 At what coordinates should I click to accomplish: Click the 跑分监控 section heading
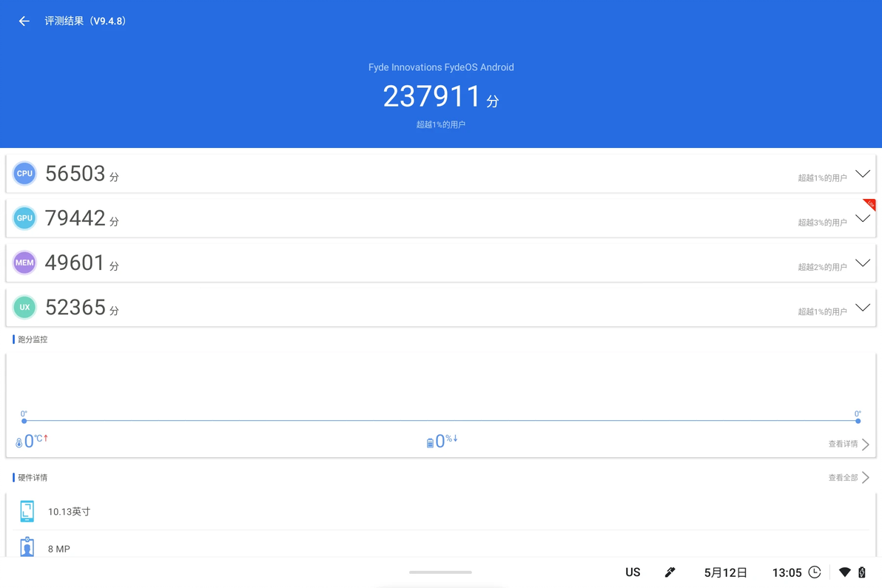[x=33, y=339]
